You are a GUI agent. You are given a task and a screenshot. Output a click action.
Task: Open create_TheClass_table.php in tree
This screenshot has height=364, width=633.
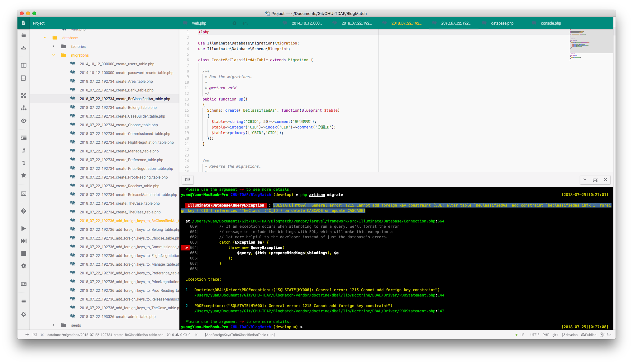[120, 212]
